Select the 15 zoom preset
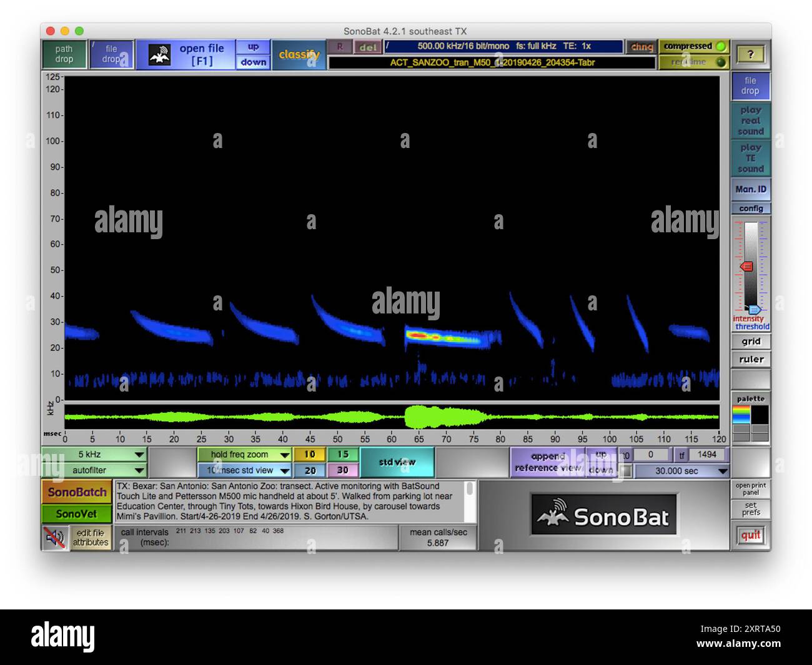The height and width of the screenshot is (665, 812). click(343, 455)
